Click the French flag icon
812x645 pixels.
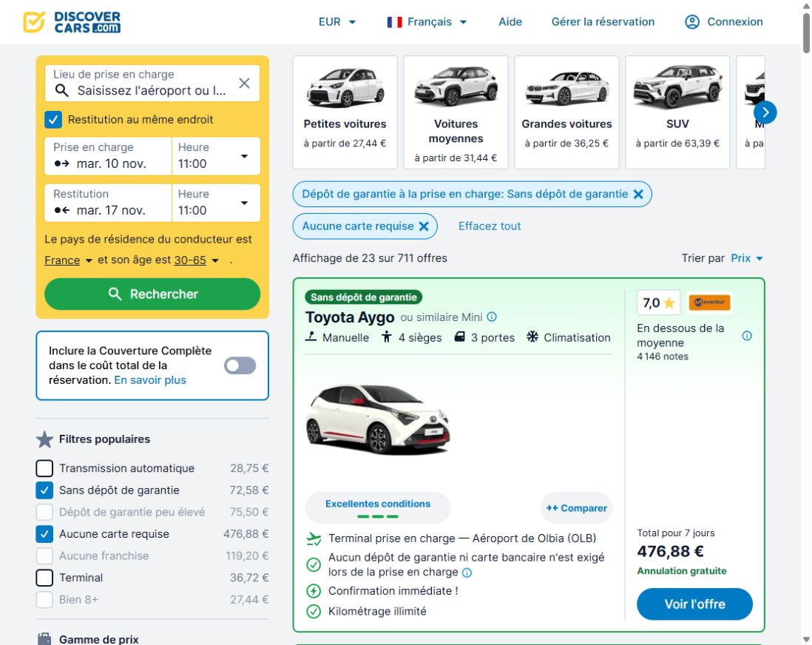tap(395, 22)
